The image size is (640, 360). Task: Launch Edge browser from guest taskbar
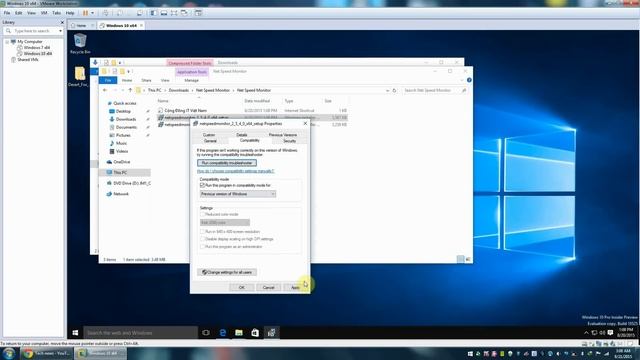pos(222,333)
